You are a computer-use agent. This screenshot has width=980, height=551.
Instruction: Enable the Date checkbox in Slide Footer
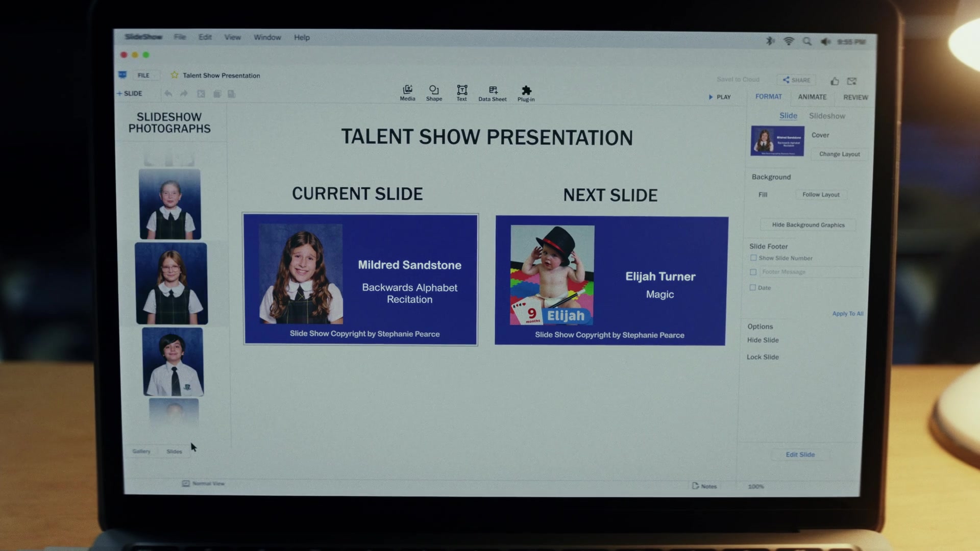pos(752,287)
